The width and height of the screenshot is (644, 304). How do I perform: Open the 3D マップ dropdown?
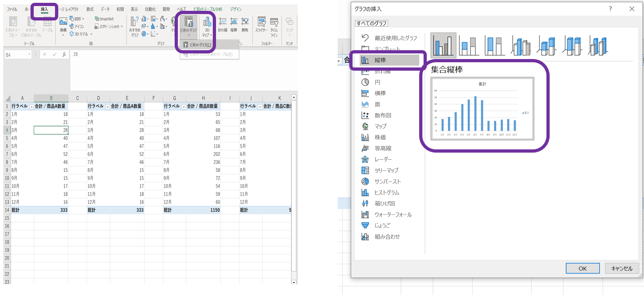(207, 27)
